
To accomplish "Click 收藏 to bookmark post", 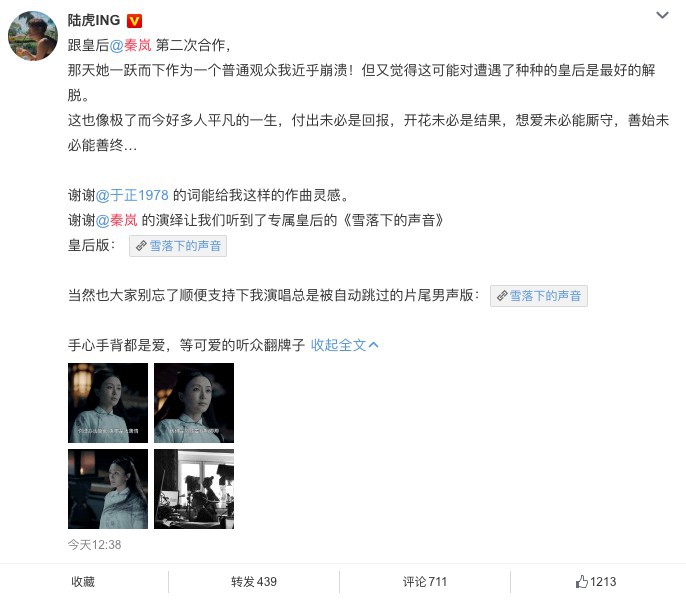I will (x=83, y=582).
